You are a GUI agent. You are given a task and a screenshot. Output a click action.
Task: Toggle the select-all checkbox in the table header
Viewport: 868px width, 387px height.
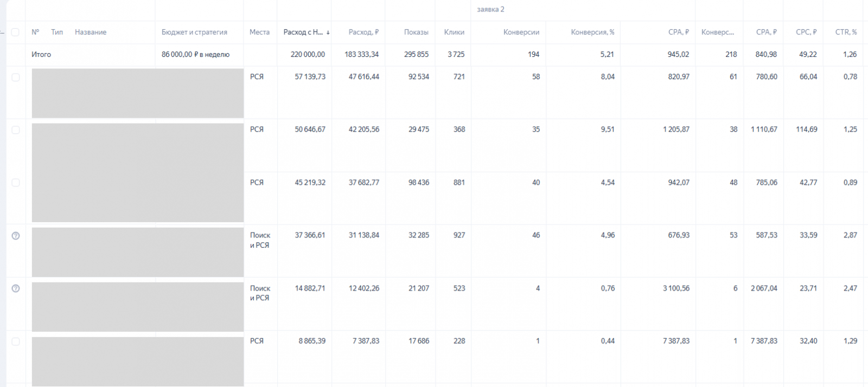(15, 32)
